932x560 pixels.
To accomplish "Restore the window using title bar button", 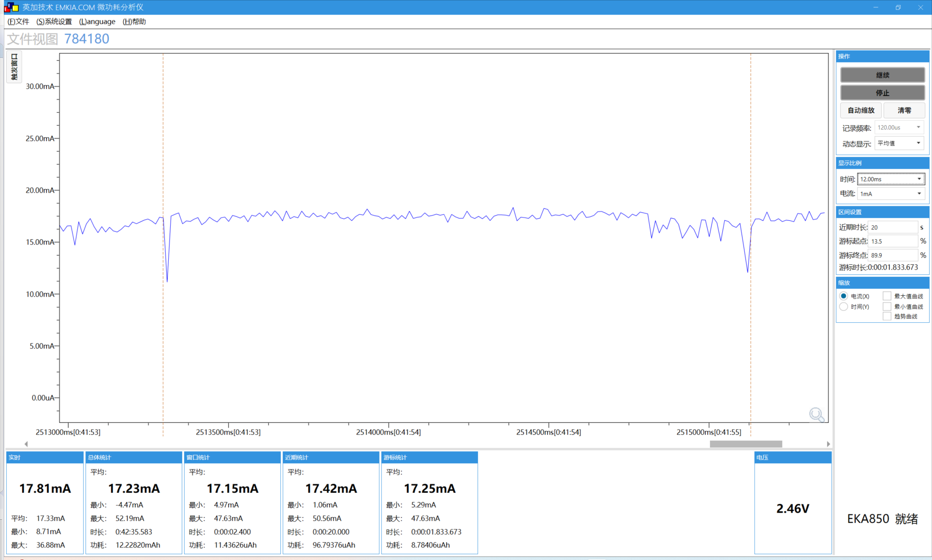I will click(x=898, y=7).
